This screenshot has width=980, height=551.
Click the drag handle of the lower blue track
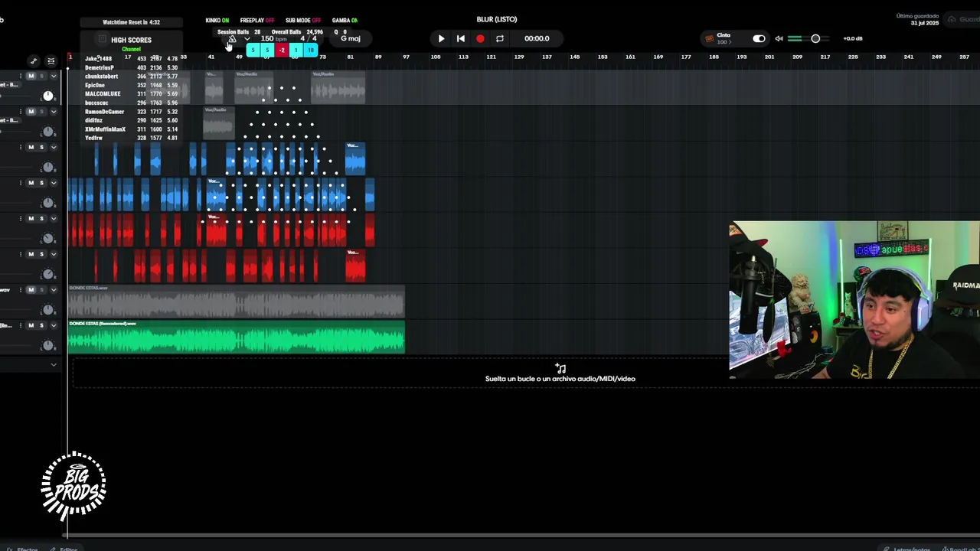21,183
